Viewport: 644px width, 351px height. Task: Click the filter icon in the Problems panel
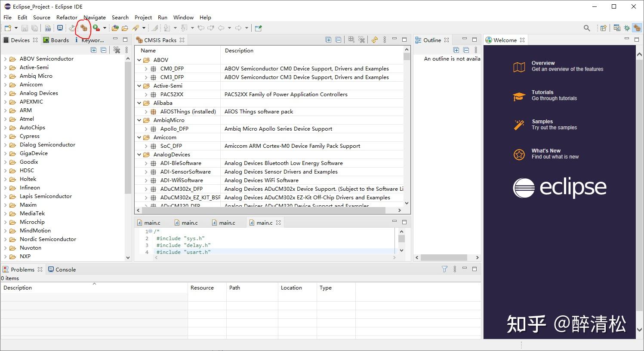point(444,269)
